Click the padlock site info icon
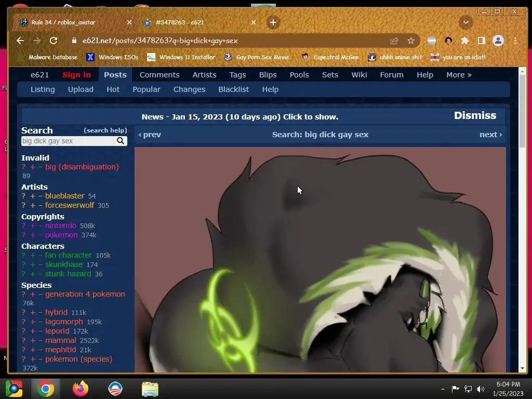The image size is (532, 399). 74,41
